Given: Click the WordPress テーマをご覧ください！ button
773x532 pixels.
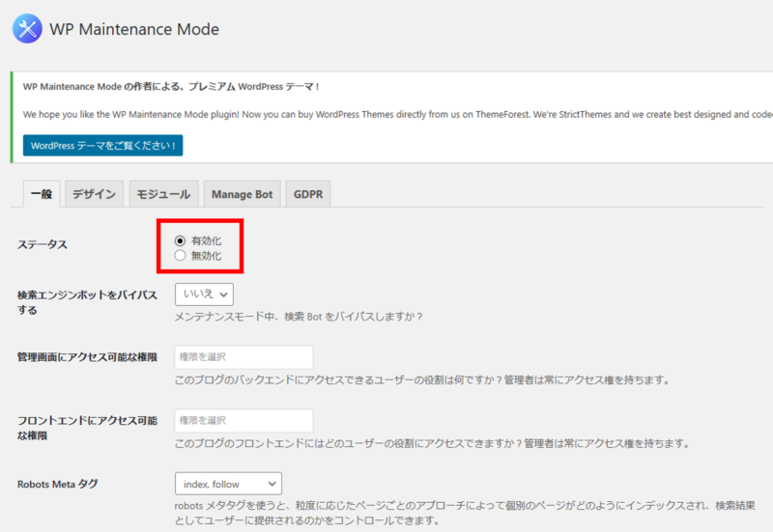Looking at the screenshot, I should 103,146.
